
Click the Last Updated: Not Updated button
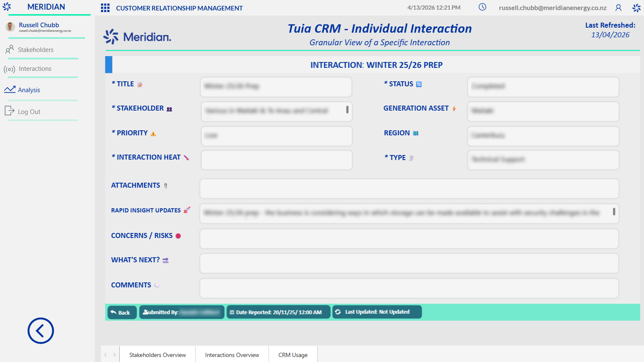377,312
